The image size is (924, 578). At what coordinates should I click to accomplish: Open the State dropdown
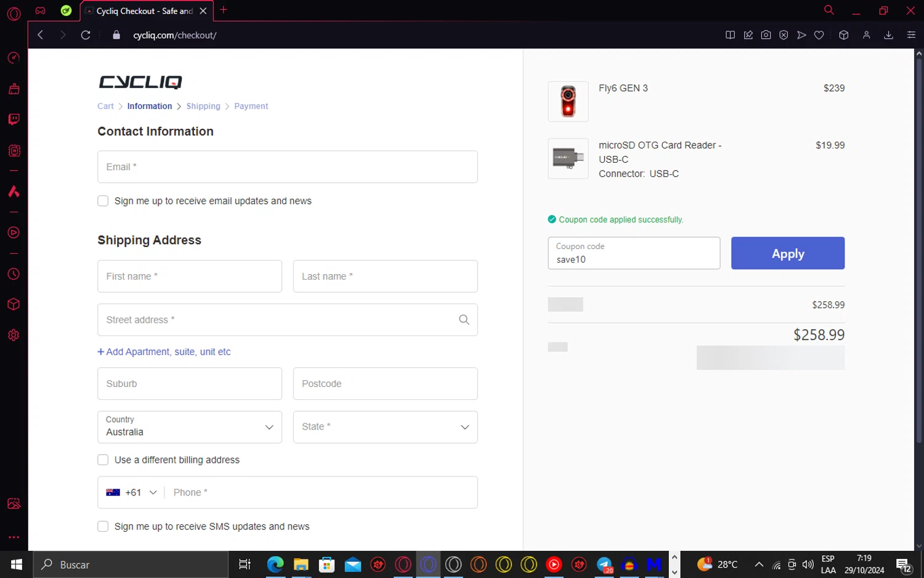pos(385,427)
